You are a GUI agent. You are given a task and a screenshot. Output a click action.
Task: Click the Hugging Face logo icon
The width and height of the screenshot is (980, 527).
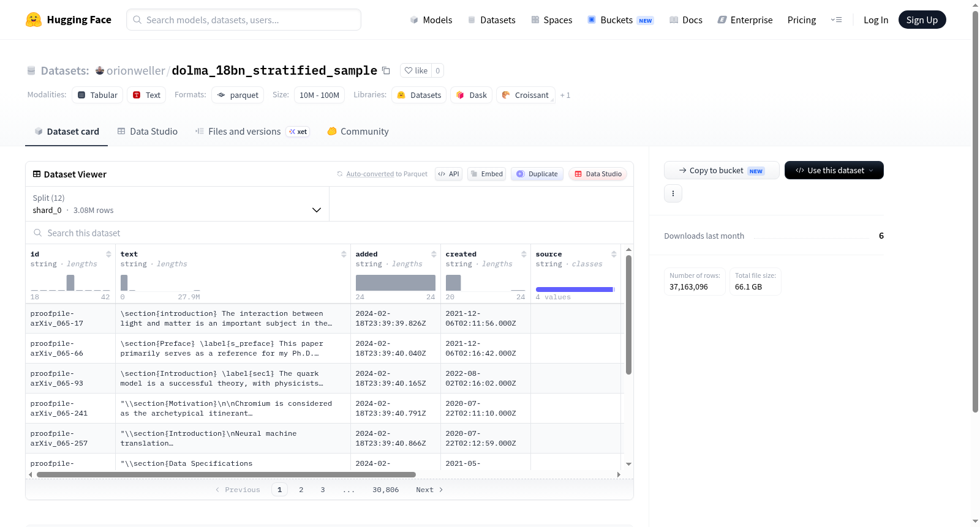(x=34, y=20)
